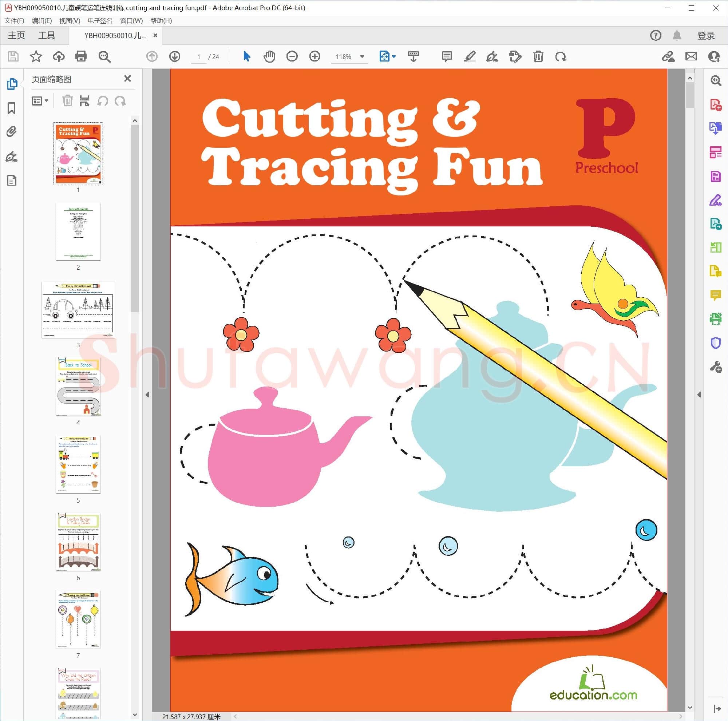Open the thumbnail options dropdown menu
This screenshot has width=728, height=721.
40,100
